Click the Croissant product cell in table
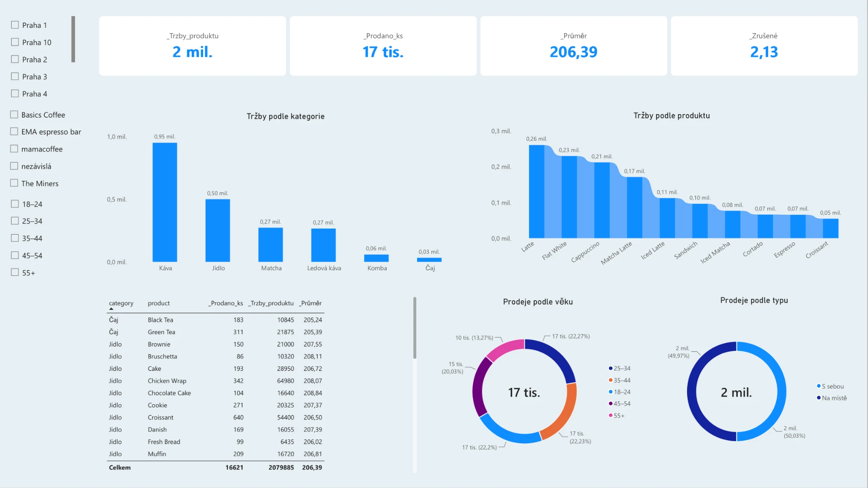 pyautogui.click(x=161, y=417)
